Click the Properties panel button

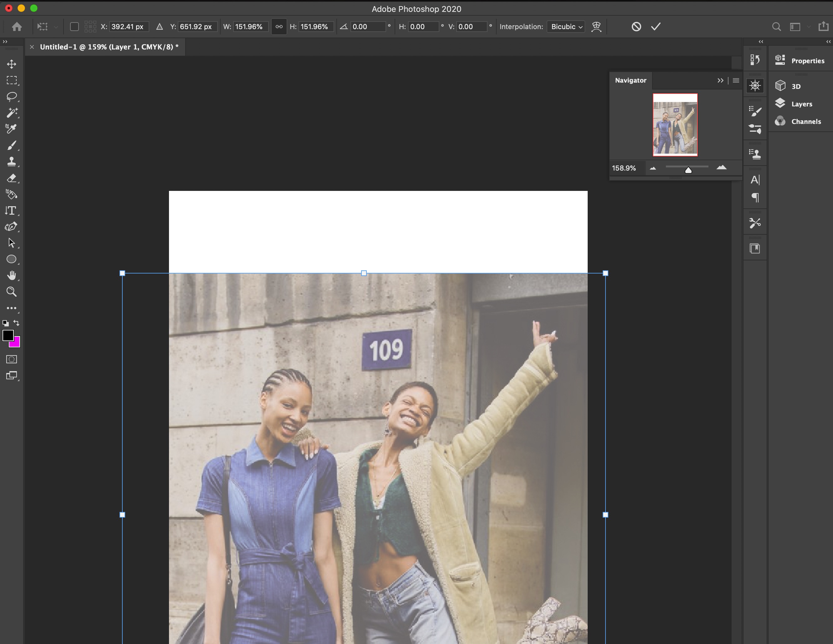pos(807,61)
